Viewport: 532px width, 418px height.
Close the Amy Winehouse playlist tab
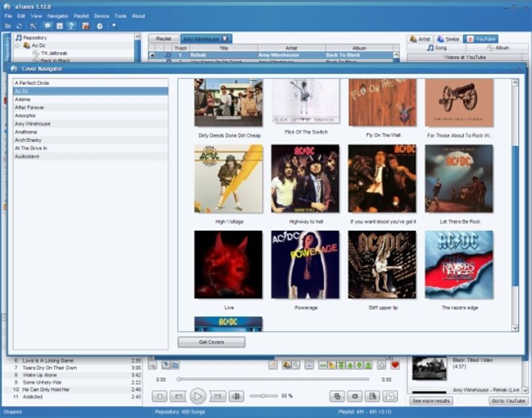click(x=224, y=39)
